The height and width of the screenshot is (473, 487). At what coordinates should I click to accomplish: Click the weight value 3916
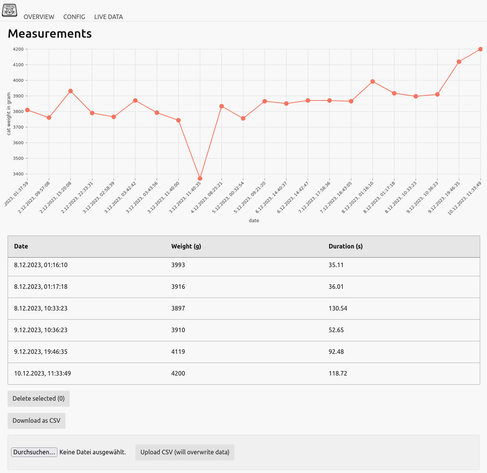coord(178,287)
